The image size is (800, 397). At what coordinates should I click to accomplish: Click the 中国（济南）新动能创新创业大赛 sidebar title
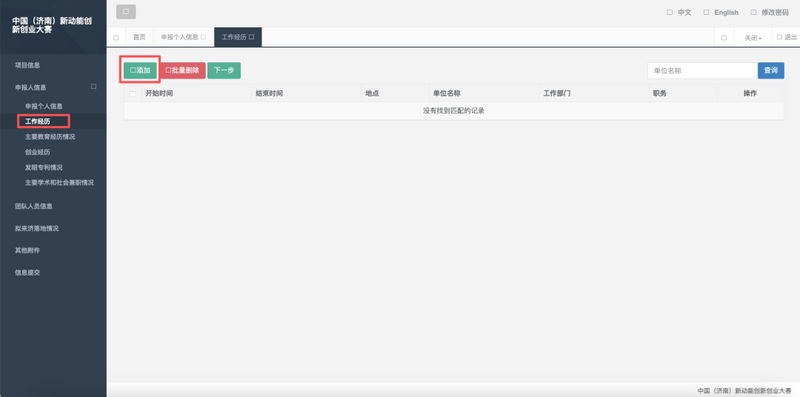click(52, 26)
